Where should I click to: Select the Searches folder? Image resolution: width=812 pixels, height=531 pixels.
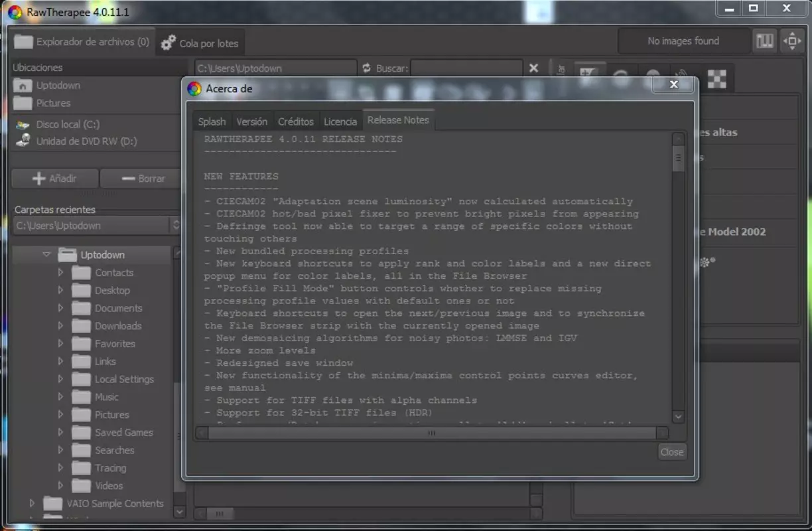(x=114, y=450)
